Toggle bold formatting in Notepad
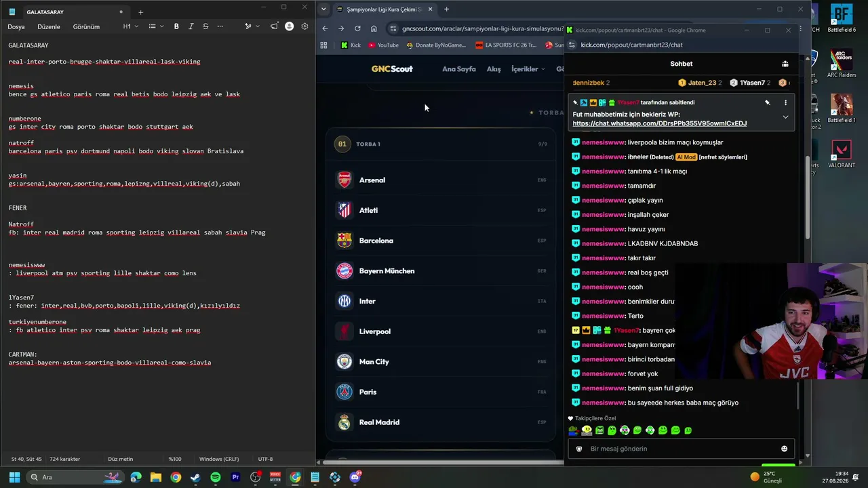 pos(176,26)
